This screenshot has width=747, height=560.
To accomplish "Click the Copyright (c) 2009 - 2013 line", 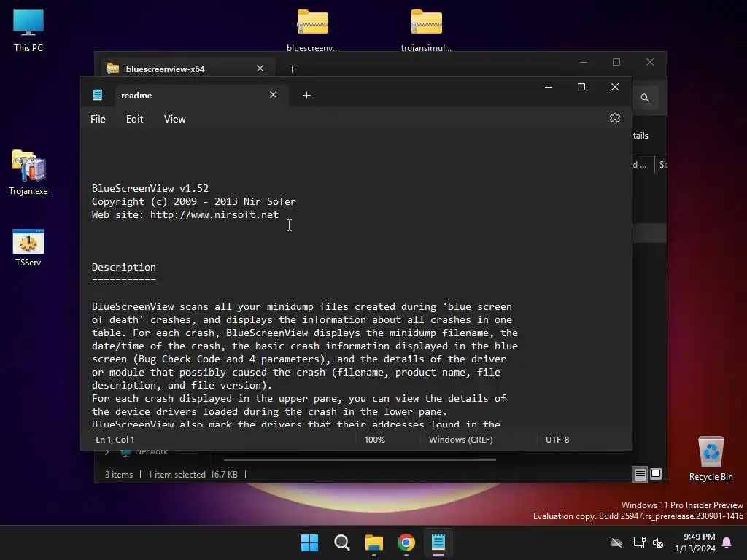I will 194,201.
